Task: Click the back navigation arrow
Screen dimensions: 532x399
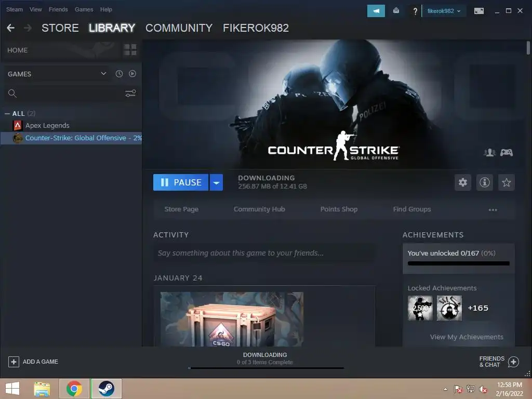Action: 10,28
